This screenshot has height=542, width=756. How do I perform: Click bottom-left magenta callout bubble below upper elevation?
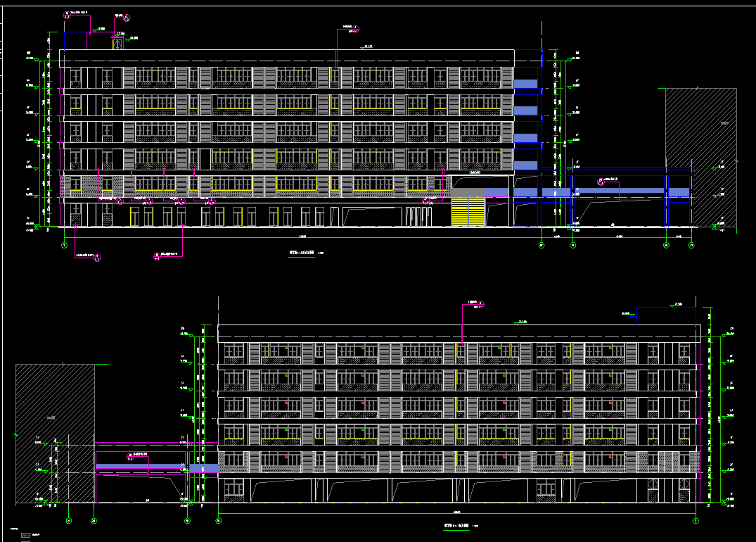coord(97,258)
